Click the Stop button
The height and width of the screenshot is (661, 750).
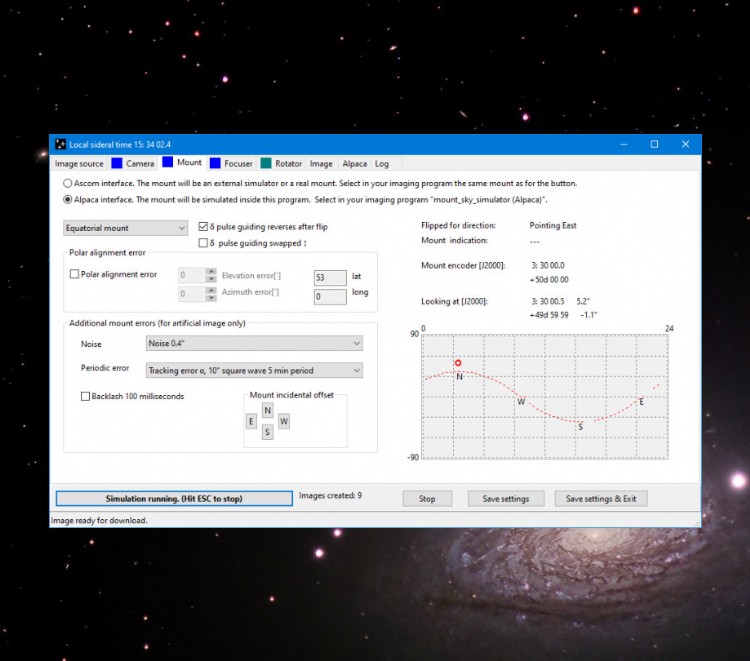(x=427, y=499)
